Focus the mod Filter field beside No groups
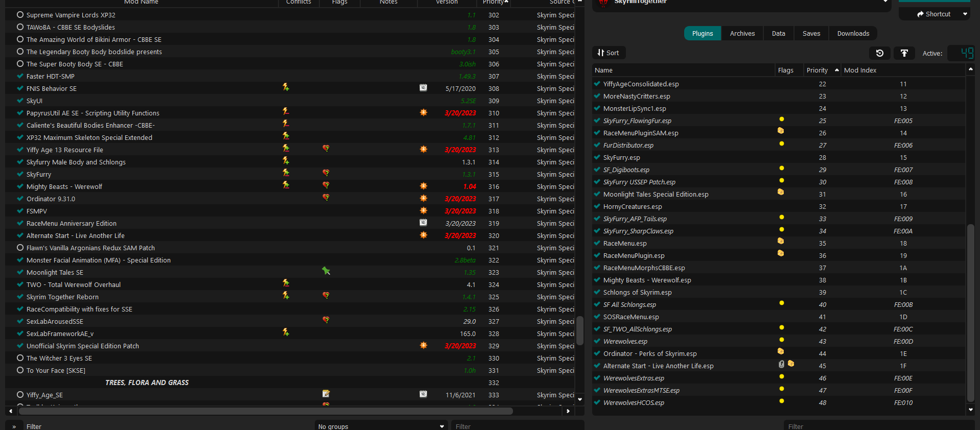Screen dimensions: 980x430 (517, 426)
